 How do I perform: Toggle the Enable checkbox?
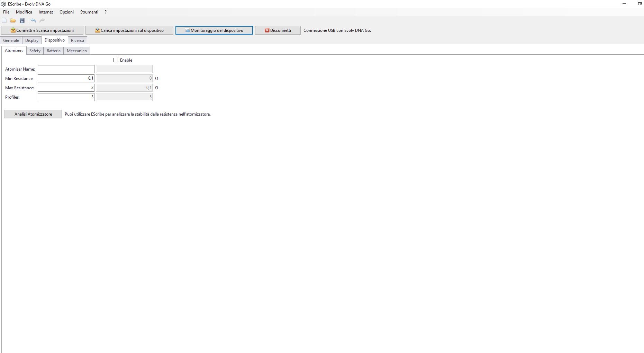[116, 60]
